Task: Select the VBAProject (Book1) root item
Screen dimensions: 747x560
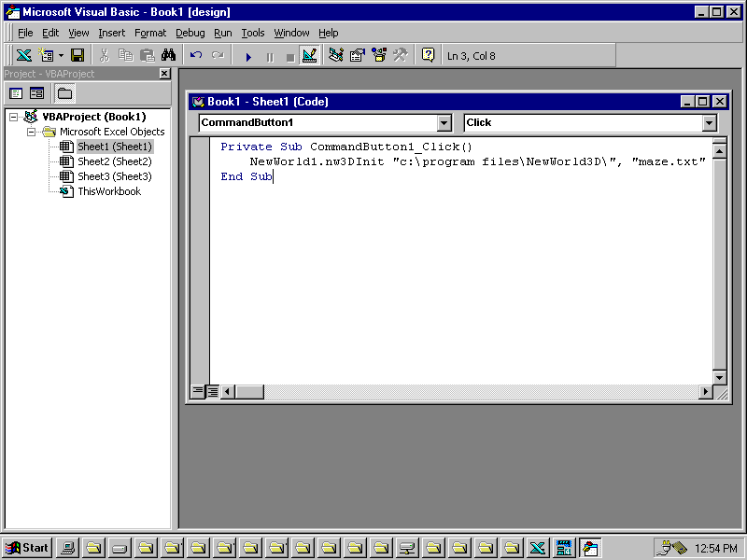Action: [x=94, y=117]
